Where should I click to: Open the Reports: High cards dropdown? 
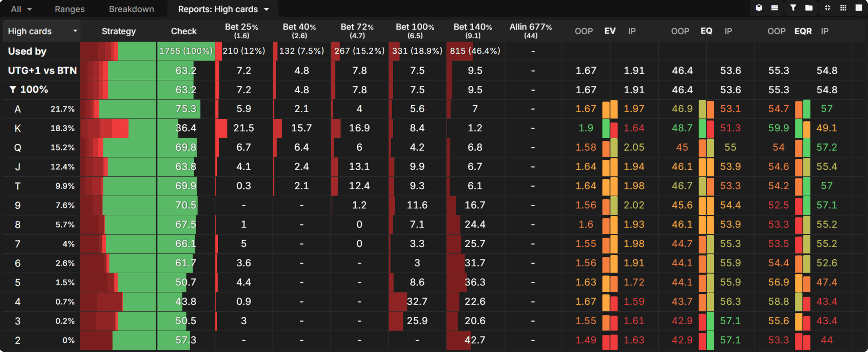[x=224, y=9]
